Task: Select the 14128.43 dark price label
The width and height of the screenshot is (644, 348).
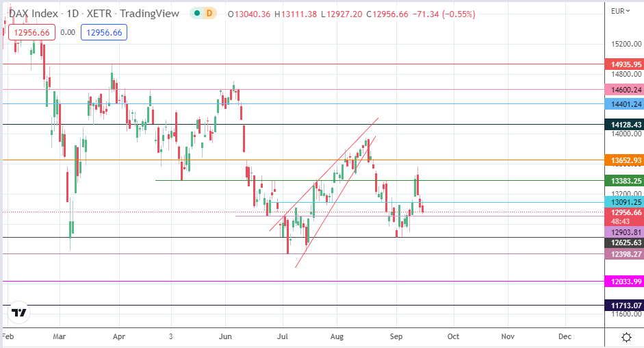Action: click(624, 125)
